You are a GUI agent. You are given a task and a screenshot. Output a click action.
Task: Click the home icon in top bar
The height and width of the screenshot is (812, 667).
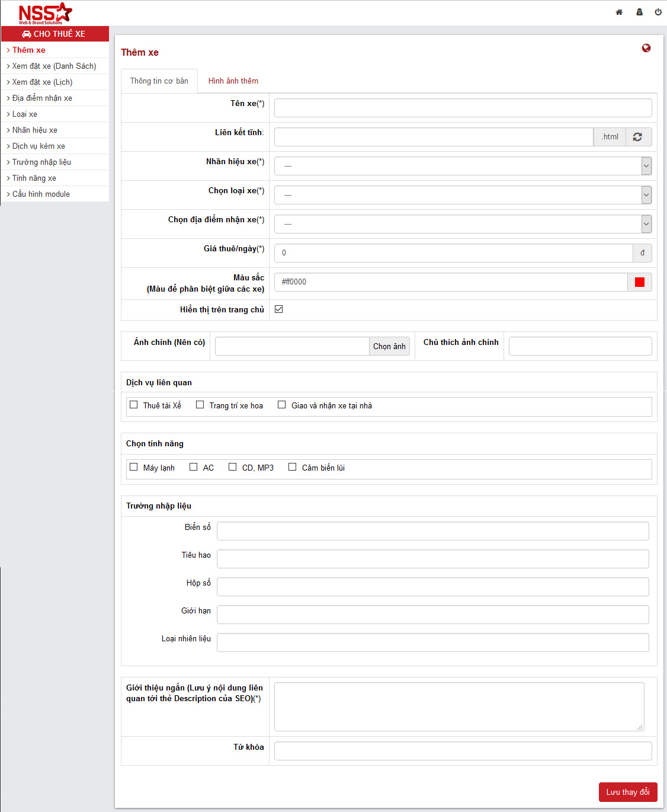click(619, 12)
